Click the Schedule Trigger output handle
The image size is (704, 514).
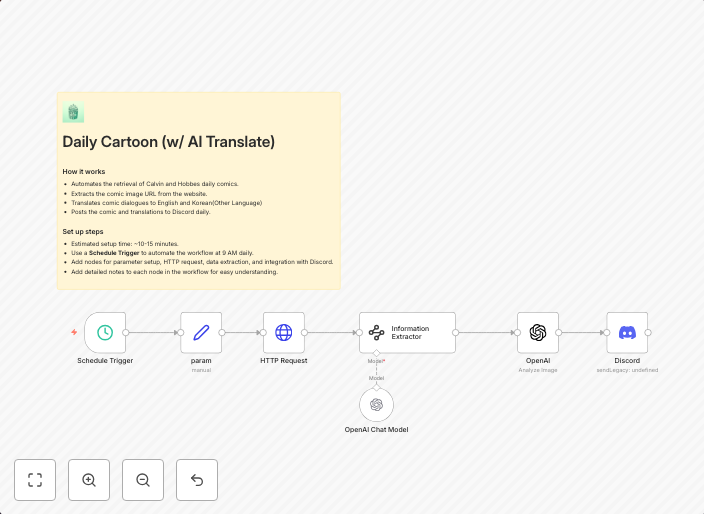(x=126, y=332)
